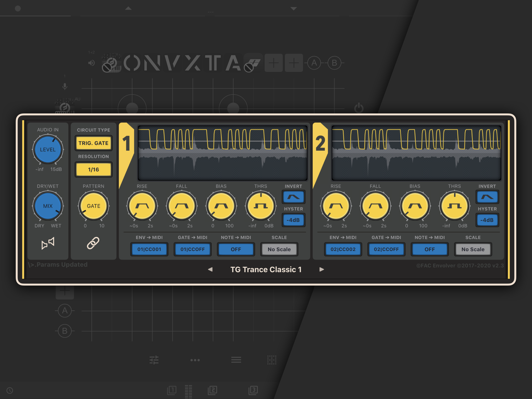This screenshot has height=399, width=532.
Task: Click the 01|CC001 Env to MIDI button
Action: coord(149,249)
